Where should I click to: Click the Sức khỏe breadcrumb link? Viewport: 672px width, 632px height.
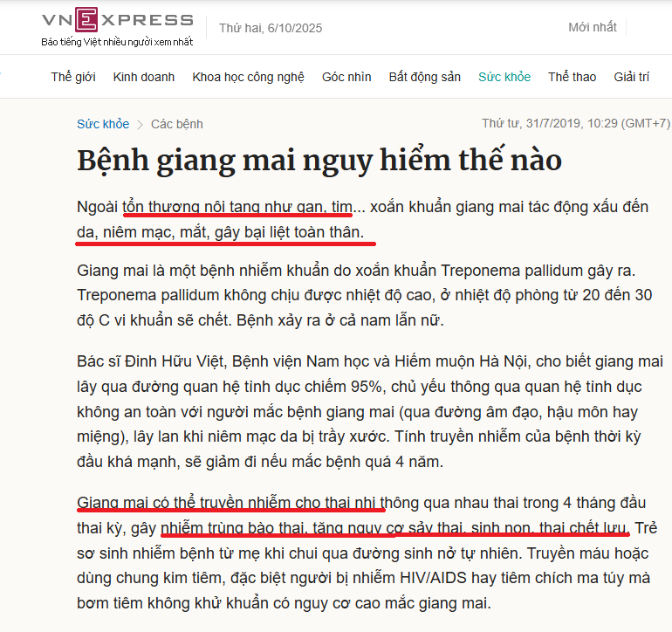(103, 124)
